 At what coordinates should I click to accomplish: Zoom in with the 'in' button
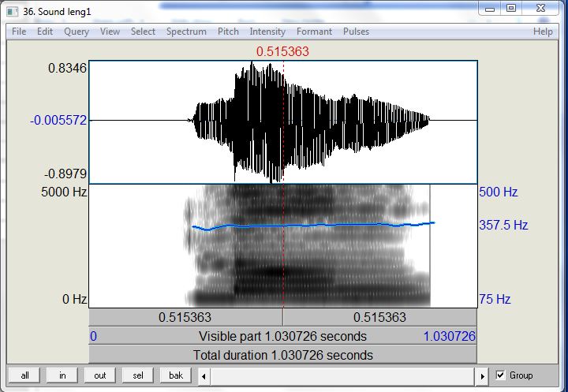pyautogui.click(x=62, y=375)
